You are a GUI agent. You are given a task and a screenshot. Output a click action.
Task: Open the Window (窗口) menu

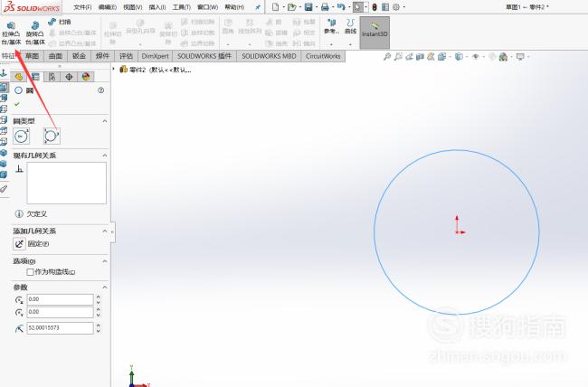pyautogui.click(x=208, y=7)
